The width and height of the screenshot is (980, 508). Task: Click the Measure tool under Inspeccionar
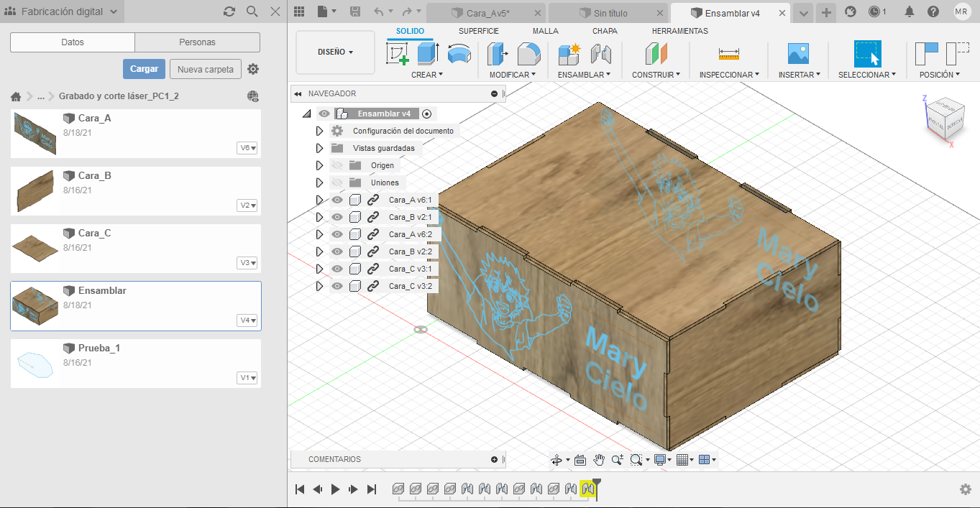tap(728, 54)
